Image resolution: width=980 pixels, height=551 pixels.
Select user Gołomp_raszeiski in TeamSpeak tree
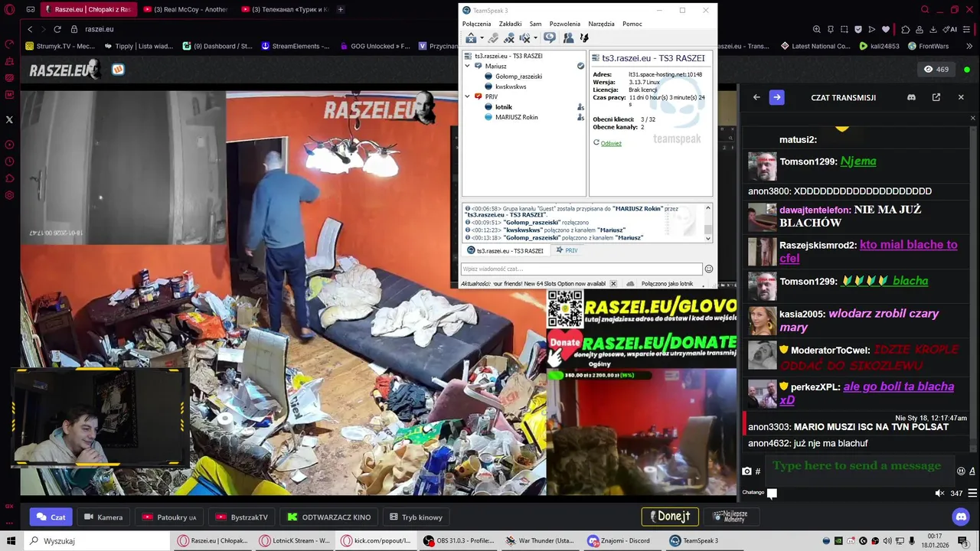pos(518,77)
